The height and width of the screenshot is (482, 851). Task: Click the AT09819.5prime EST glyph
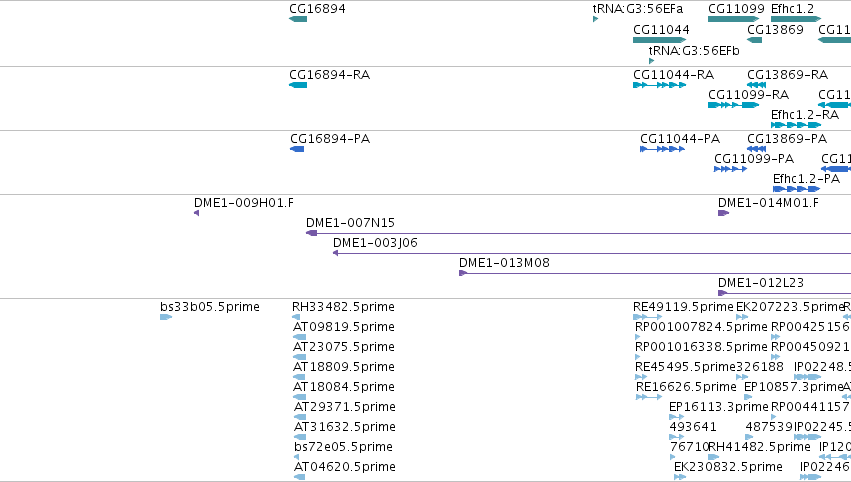(299, 337)
